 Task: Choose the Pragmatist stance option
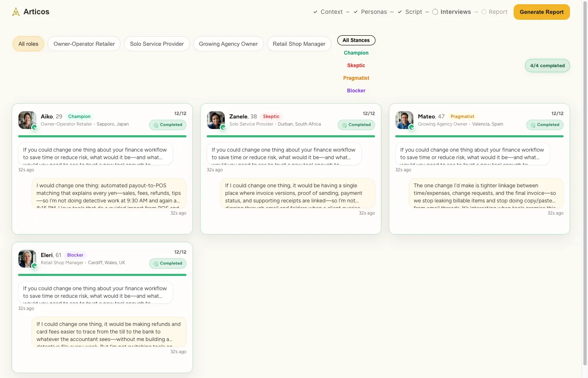point(356,78)
